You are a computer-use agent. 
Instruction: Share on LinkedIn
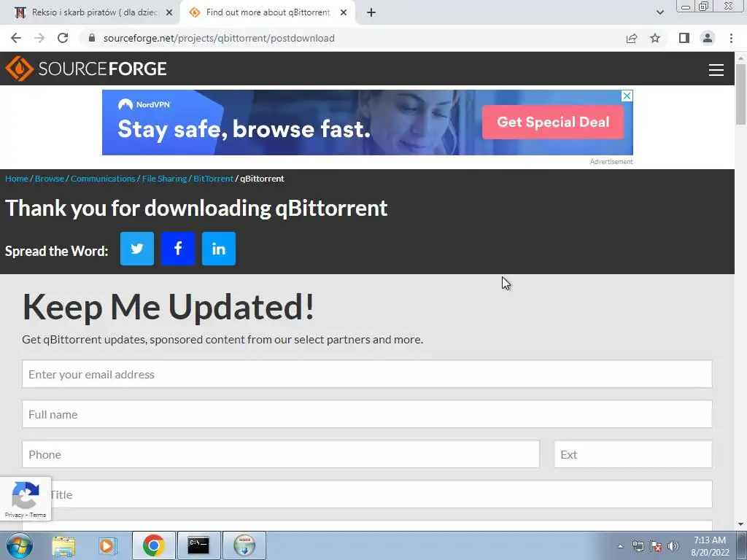point(219,249)
